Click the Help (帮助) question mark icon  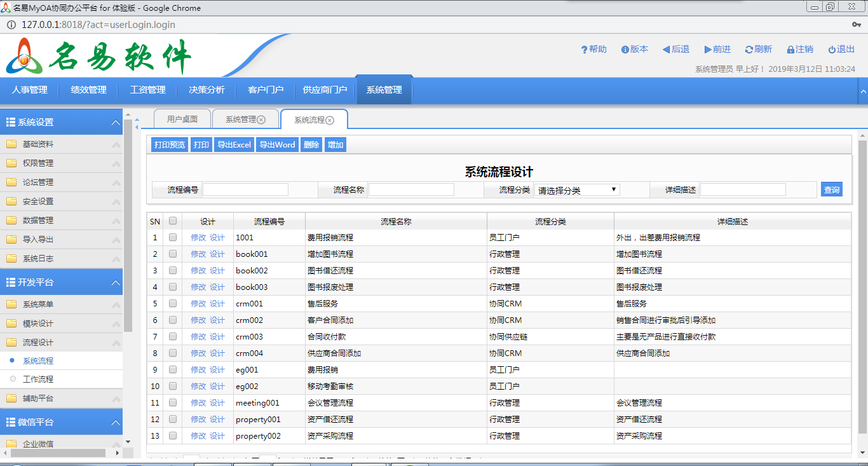584,50
